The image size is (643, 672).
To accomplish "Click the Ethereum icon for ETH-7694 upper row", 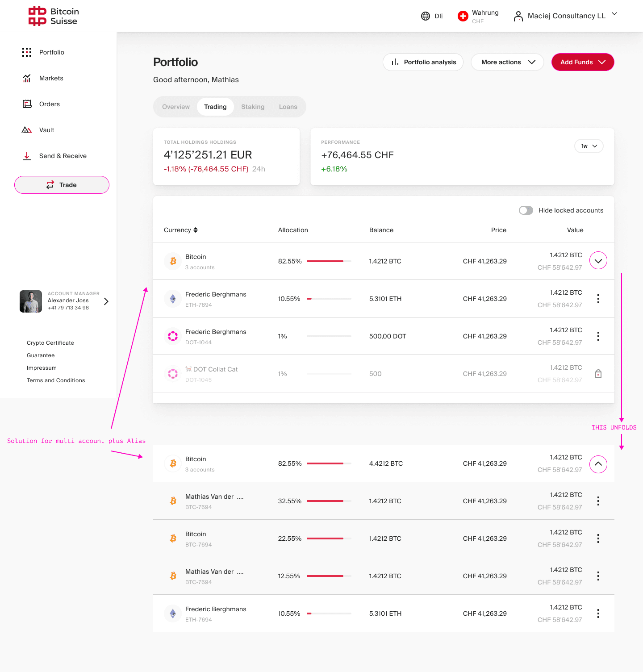I will pos(173,299).
